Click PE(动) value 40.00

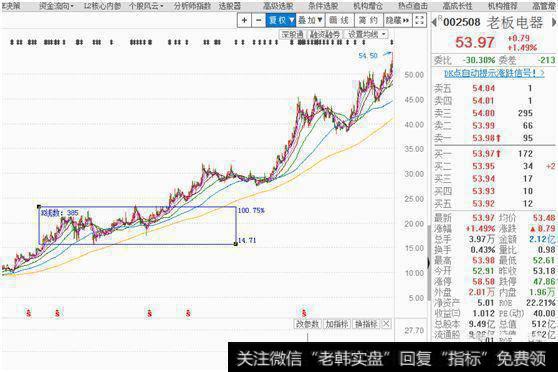click(x=544, y=313)
